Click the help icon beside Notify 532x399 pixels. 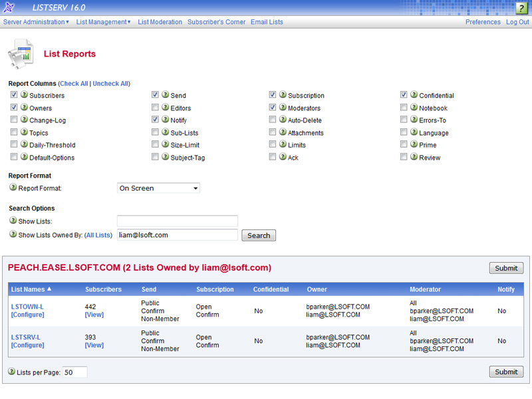(165, 120)
